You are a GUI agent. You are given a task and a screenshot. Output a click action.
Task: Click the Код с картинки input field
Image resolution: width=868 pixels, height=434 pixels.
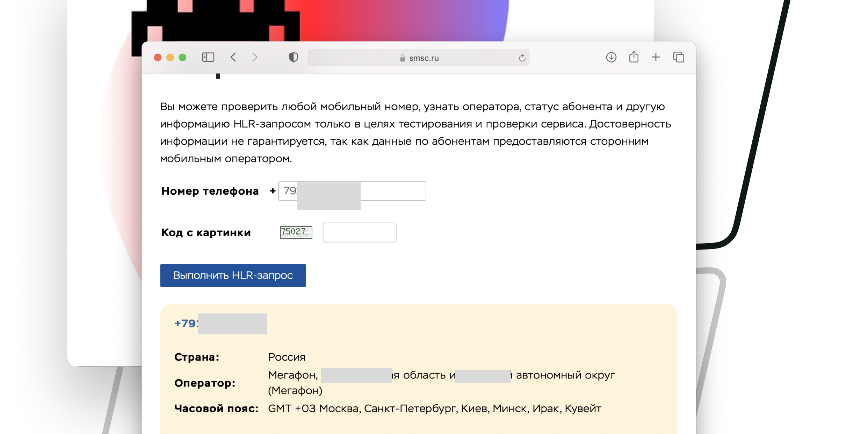pyautogui.click(x=360, y=232)
